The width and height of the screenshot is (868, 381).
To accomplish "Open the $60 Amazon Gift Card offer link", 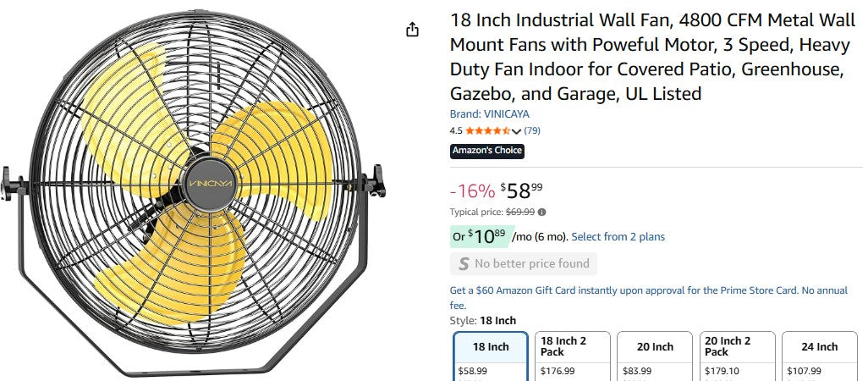I will (648, 290).
